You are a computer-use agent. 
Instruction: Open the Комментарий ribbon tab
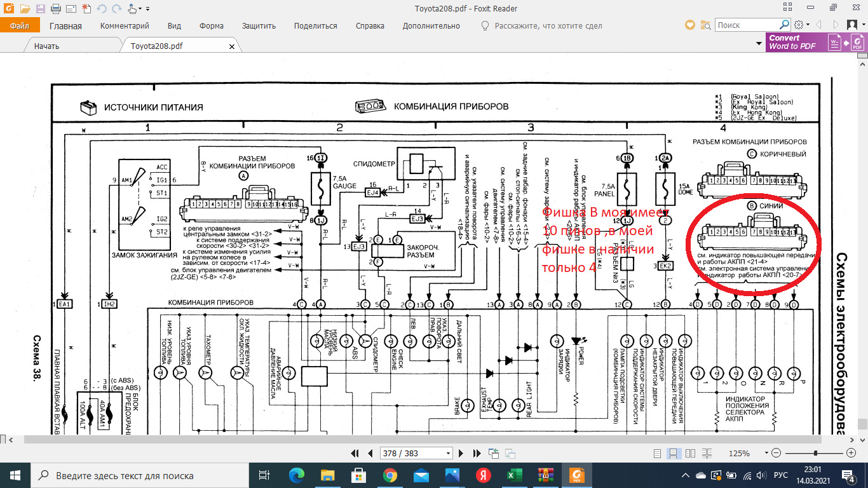coord(125,26)
